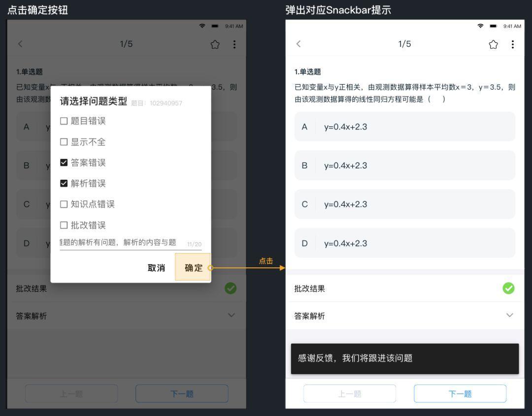Click the back arrow on right screen
The height and width of the screenshot is (416, 532).
299,44
